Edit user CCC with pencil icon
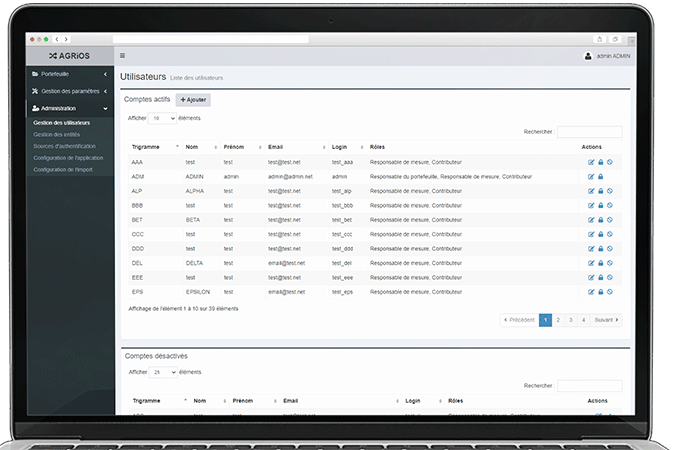The width and height of the screenshot is (675, 450). pyautogui.click(x=591, y=234)
